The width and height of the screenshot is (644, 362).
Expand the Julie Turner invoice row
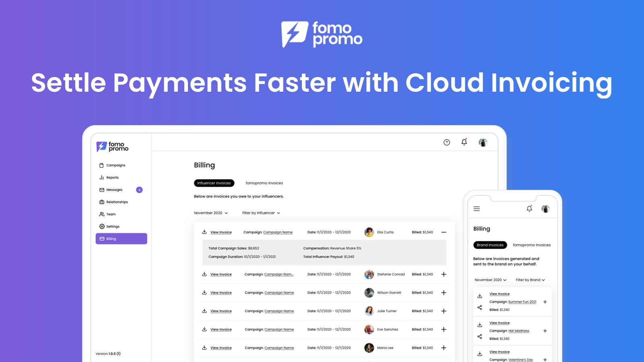(x=444, y=311)
